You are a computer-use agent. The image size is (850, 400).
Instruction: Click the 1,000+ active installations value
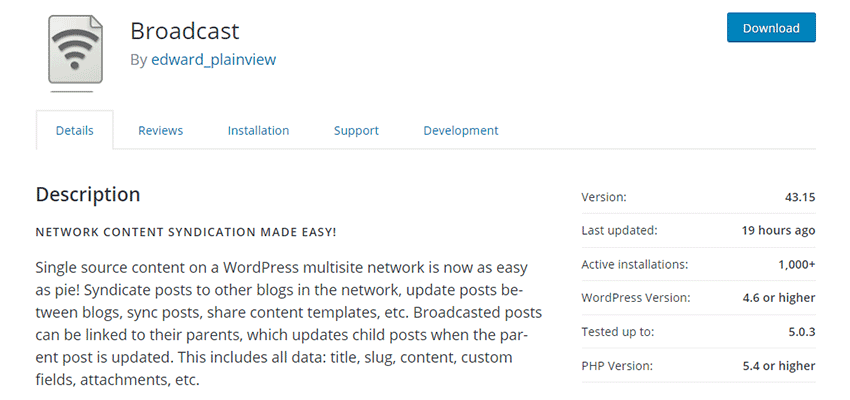796,264
